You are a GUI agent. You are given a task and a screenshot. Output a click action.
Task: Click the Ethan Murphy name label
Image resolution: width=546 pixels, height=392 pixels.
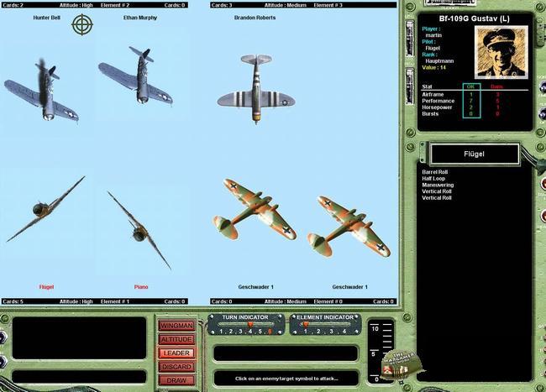(140, 18)
